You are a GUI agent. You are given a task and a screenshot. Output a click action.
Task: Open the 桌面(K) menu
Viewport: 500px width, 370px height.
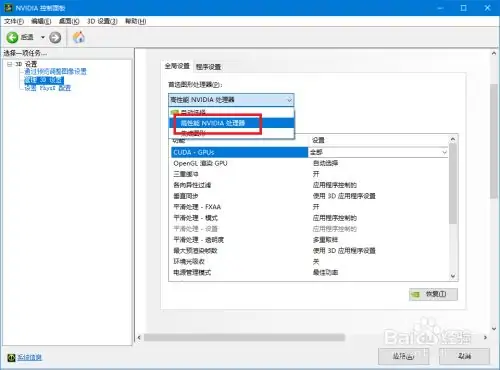(x=69, y=21)
